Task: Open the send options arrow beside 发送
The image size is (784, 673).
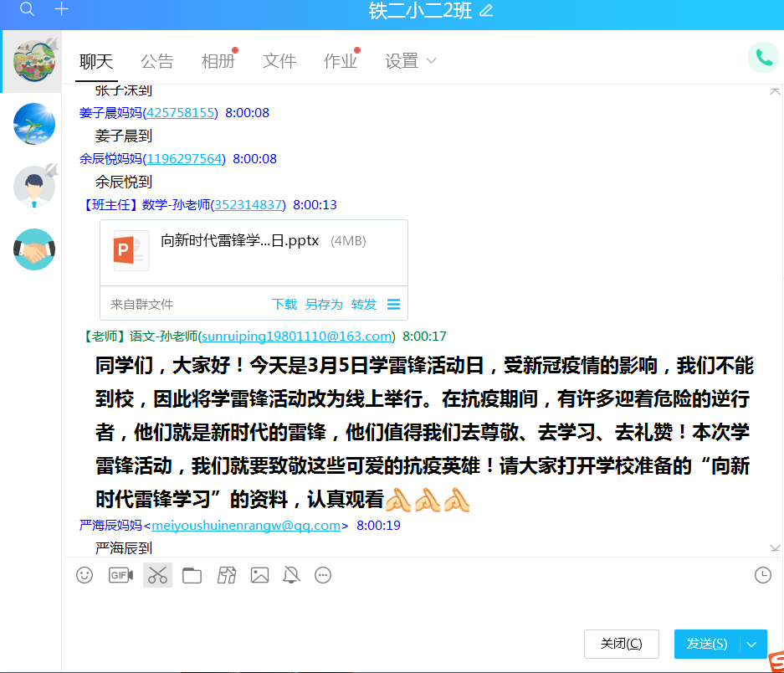Action: [752, 644]
